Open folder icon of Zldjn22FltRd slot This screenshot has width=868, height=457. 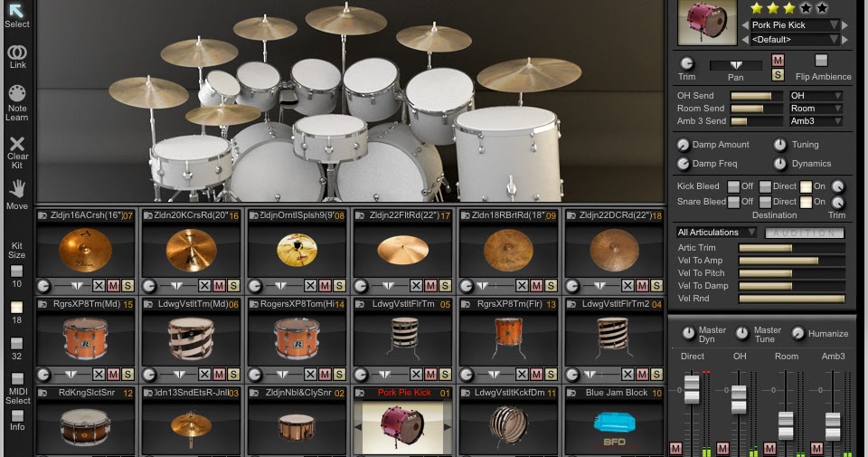coord(360,215)
